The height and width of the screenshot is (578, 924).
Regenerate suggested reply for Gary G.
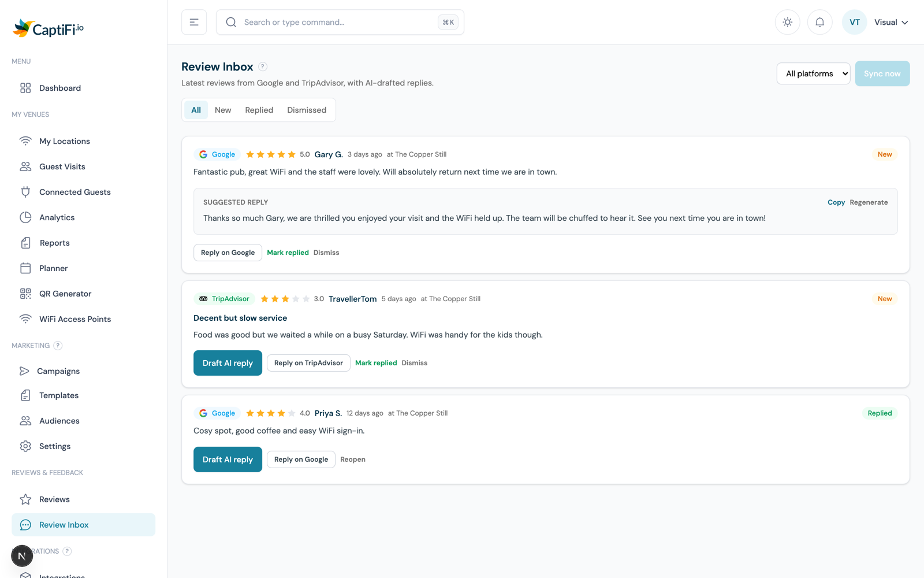tap(869, 202)
